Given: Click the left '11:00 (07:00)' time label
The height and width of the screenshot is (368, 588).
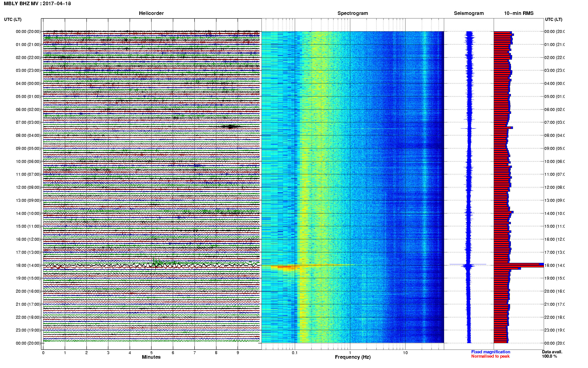Looking at the screenshot, I should click(28, 174).
